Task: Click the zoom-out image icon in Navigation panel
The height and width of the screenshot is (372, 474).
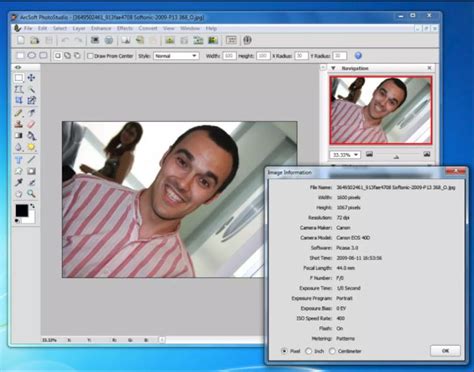Action: coord(369,154)
